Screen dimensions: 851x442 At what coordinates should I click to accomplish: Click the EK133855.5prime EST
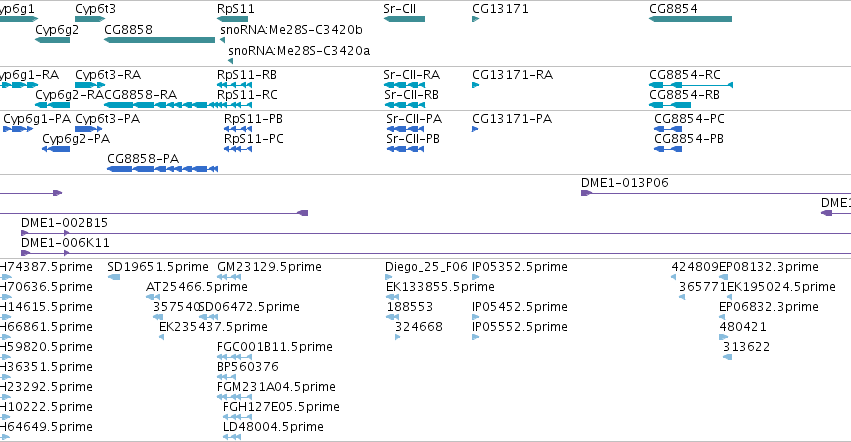(x=392, y=297)
